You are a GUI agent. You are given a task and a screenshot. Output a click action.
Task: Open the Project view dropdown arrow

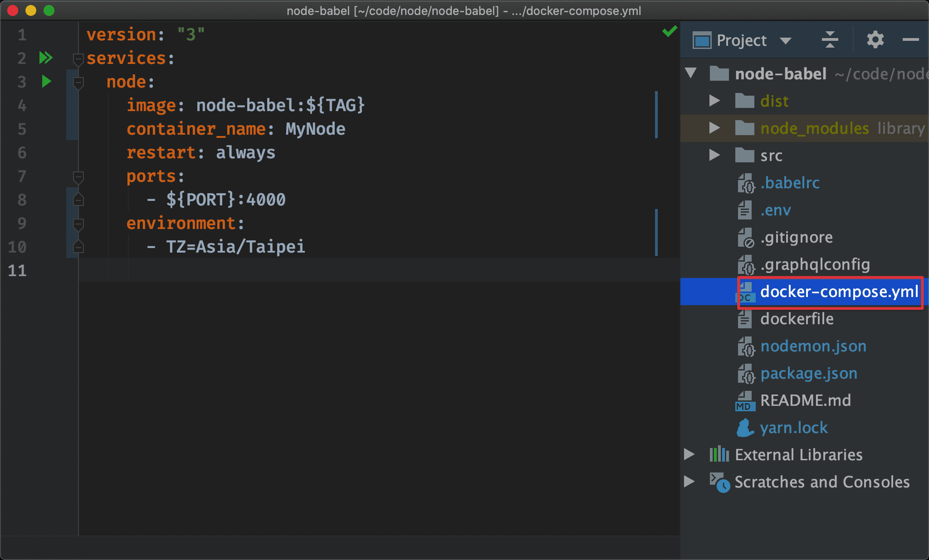pos(786,41)
